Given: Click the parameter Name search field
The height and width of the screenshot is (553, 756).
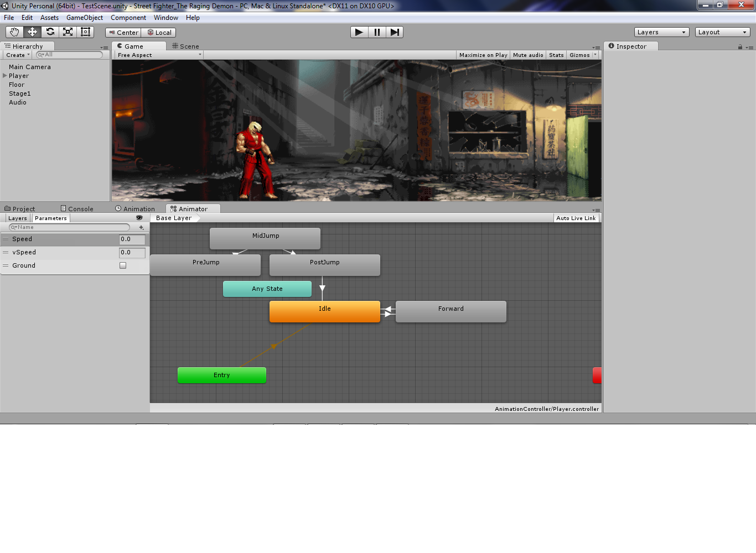Looking at the screenshot, I should pyautogui.click(x=69, y=227).
